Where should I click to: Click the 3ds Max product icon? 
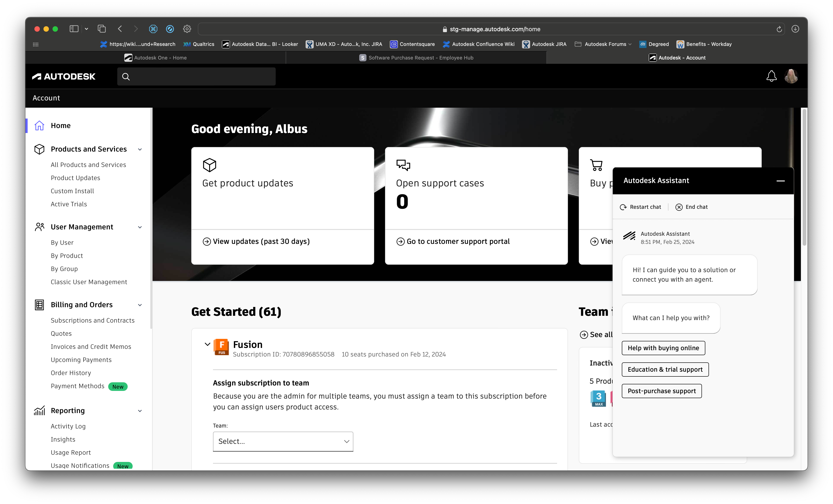coord(599,399)
